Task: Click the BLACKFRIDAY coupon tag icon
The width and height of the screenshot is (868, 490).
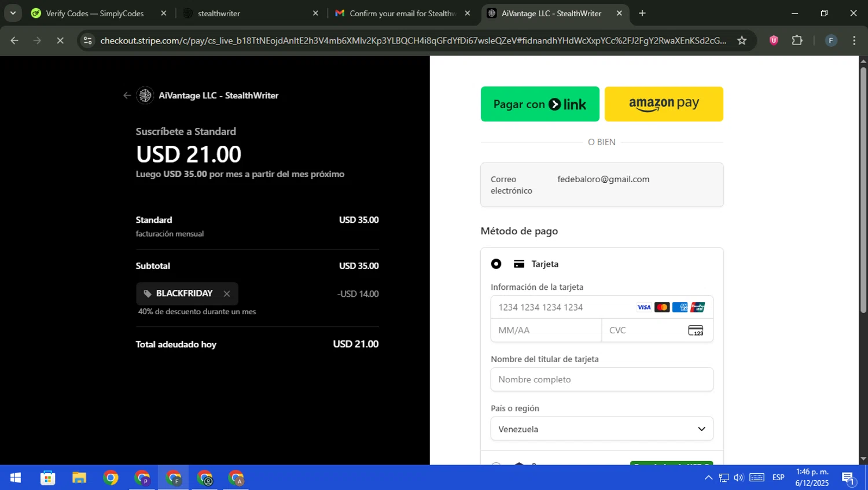Action: point(148,293)
